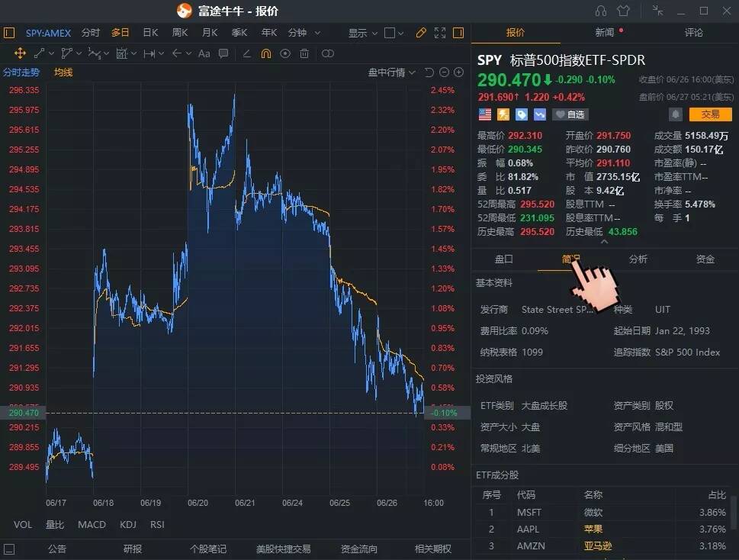Screen dimensions: 739x560
Task: Click the overlapping circles compare icon
Action: click(327, 53)
